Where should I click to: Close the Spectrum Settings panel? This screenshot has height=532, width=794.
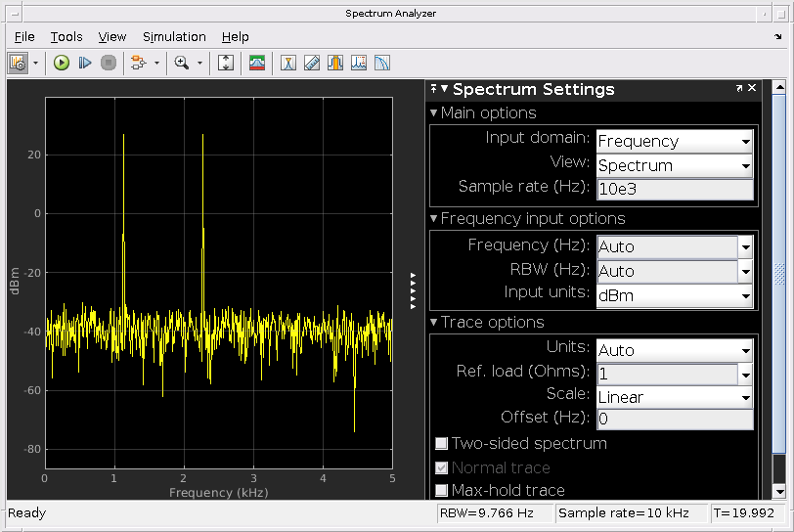click(752, 88)
